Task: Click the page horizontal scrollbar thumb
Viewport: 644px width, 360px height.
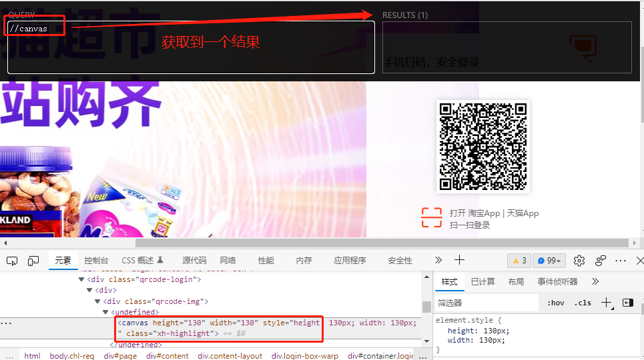Action: pos(382,243)
